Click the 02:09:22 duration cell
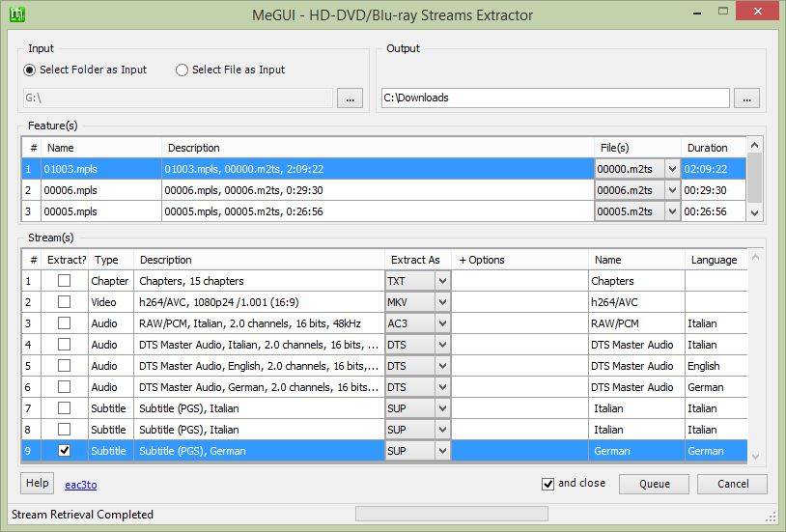This screenshot has height=532, width=786. click(714, 169)
